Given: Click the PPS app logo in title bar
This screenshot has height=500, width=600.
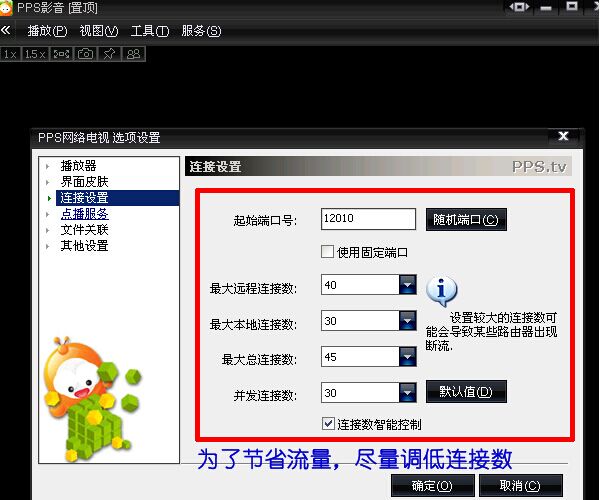Looking at the screenshot, I should (x=6, y=8).
